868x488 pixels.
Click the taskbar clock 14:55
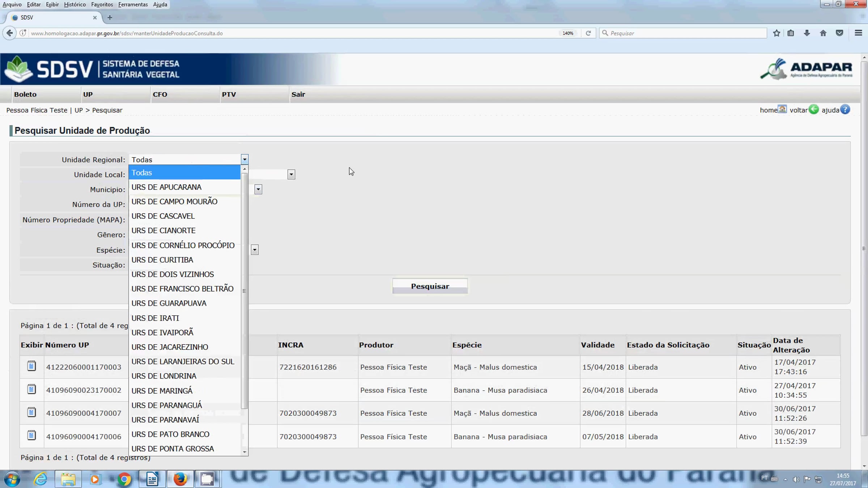(843, 476)
